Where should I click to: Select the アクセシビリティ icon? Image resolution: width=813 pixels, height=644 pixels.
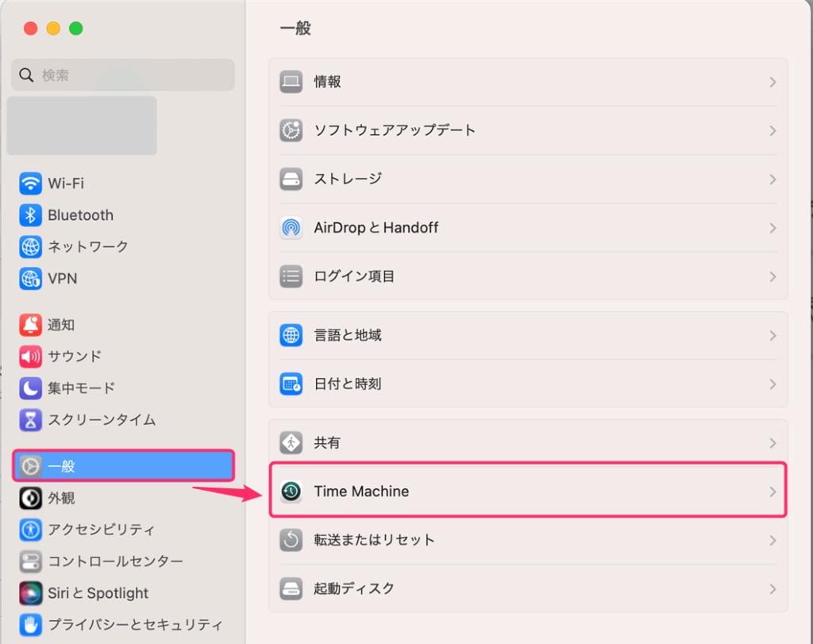click(29, 530)
